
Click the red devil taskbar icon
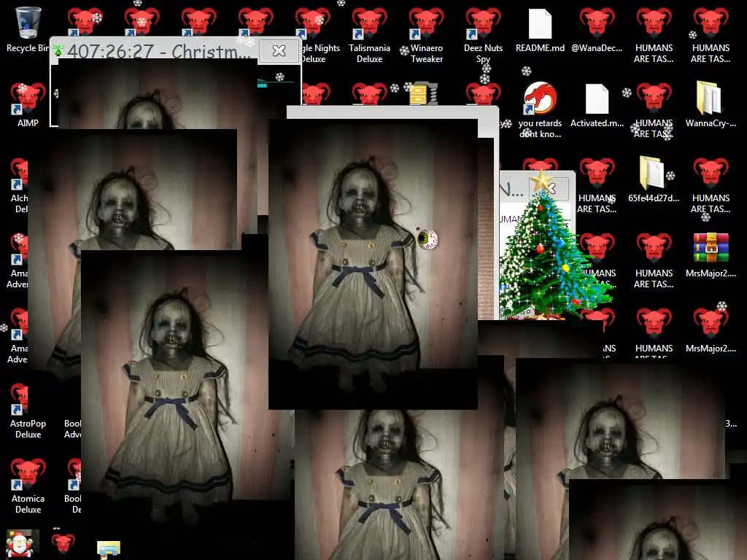pyautogui.click(x=63, y=542)
